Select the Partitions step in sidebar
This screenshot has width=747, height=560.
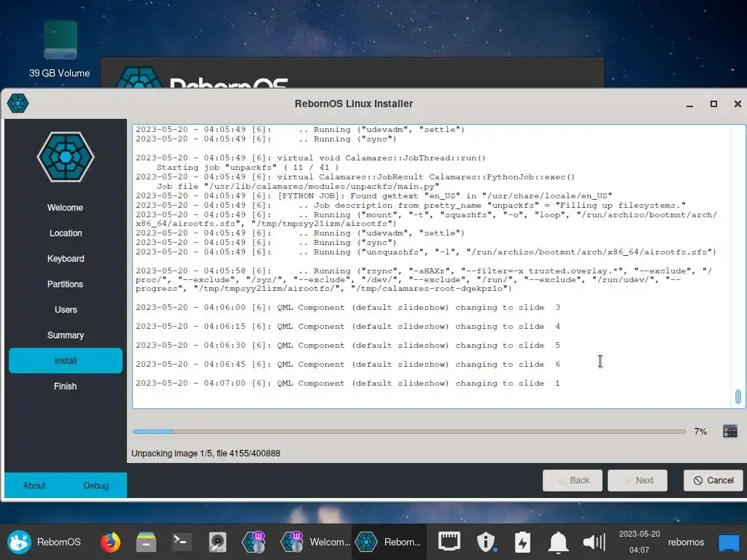click(x=65, y=284)
